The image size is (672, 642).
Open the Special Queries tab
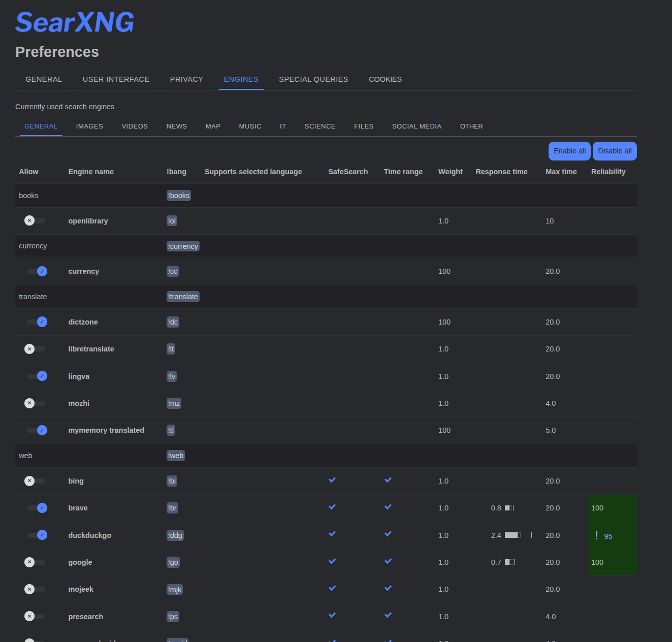point(313,79)
